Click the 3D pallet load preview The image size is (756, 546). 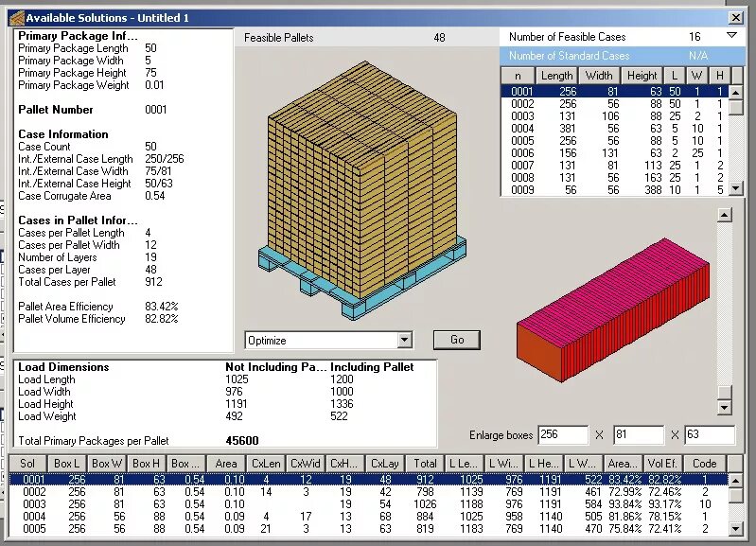[362, 190]
